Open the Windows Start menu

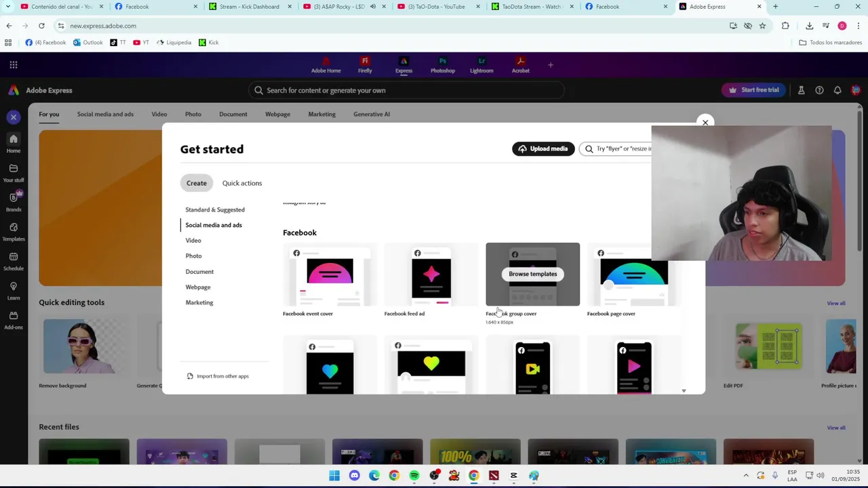[x=334, y=476]
